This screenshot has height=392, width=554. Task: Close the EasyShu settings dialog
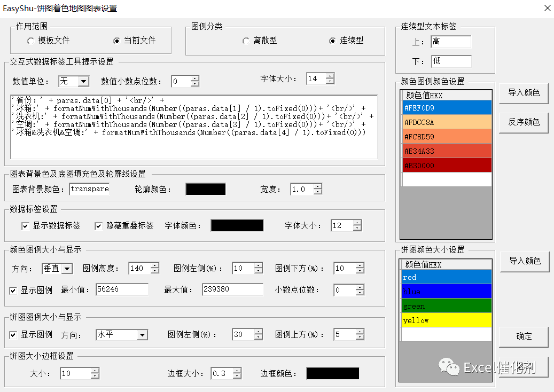[547, 8]
